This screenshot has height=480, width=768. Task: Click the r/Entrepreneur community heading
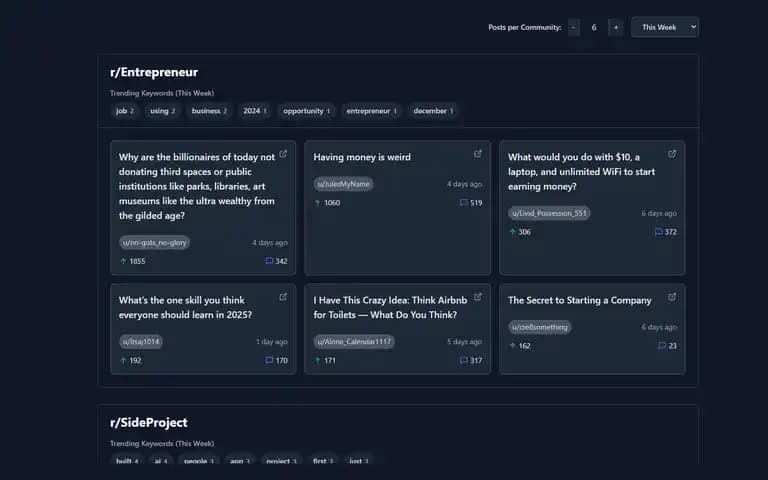coord(154,72)
